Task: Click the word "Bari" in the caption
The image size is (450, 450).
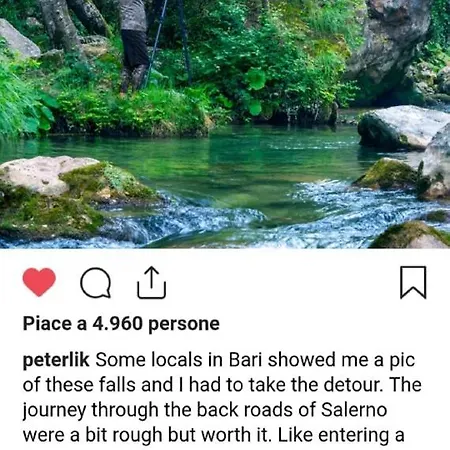Action: [245, 360]
